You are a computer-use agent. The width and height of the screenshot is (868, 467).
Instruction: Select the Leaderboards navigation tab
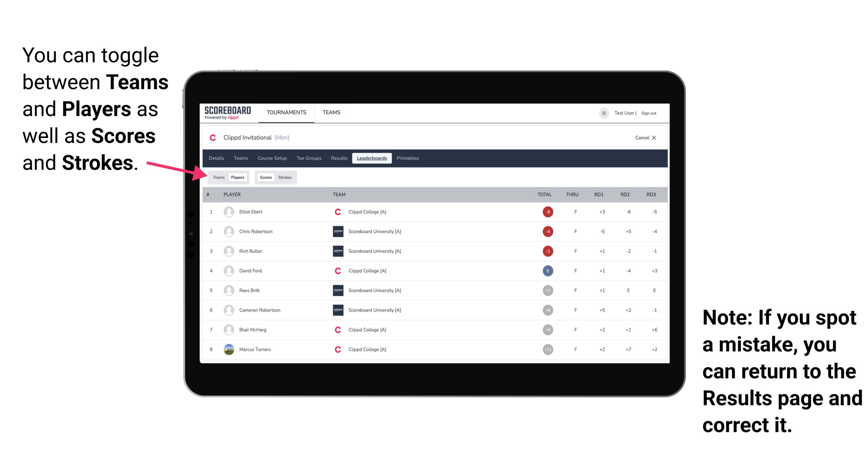[372, 158]
